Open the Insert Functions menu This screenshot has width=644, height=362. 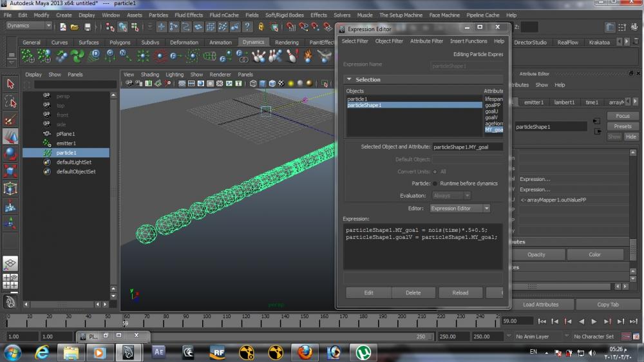click(x=468, y=41)
